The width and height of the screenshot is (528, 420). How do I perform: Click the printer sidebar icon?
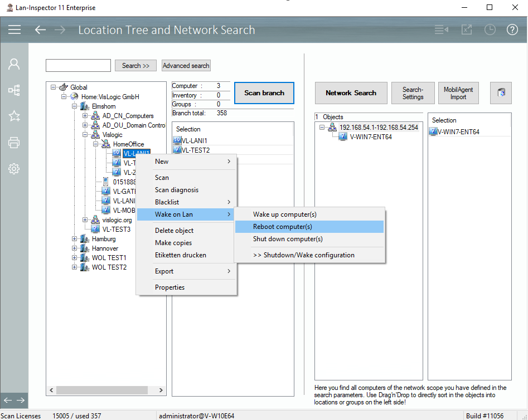tap(14, 143)
